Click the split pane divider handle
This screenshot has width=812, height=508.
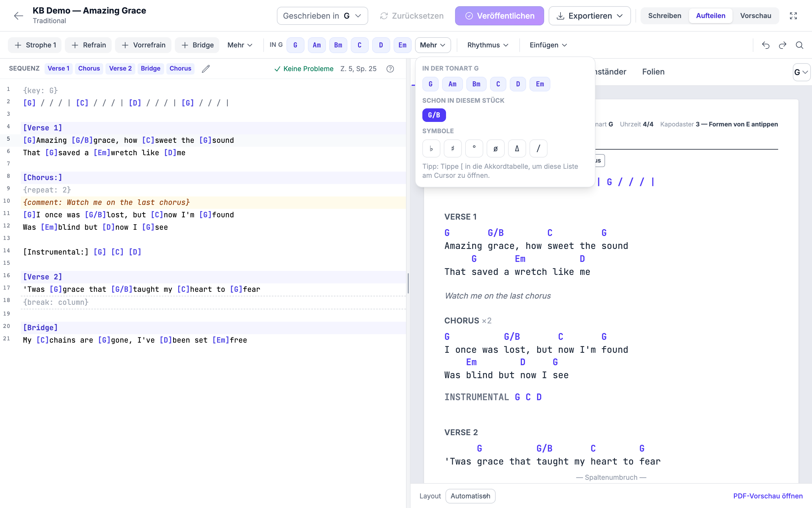coord(408,283)
